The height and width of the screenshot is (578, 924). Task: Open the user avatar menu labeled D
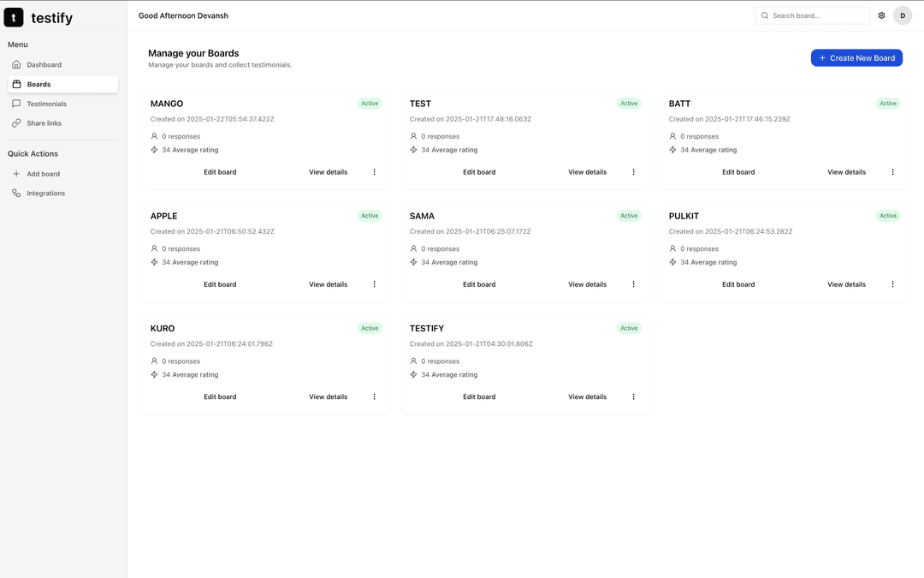pos(903,15)
